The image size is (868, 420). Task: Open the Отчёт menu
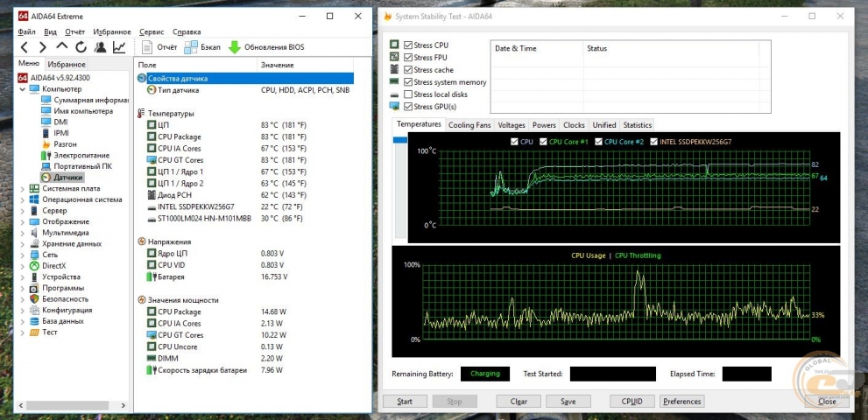click(x=74, y=32)
